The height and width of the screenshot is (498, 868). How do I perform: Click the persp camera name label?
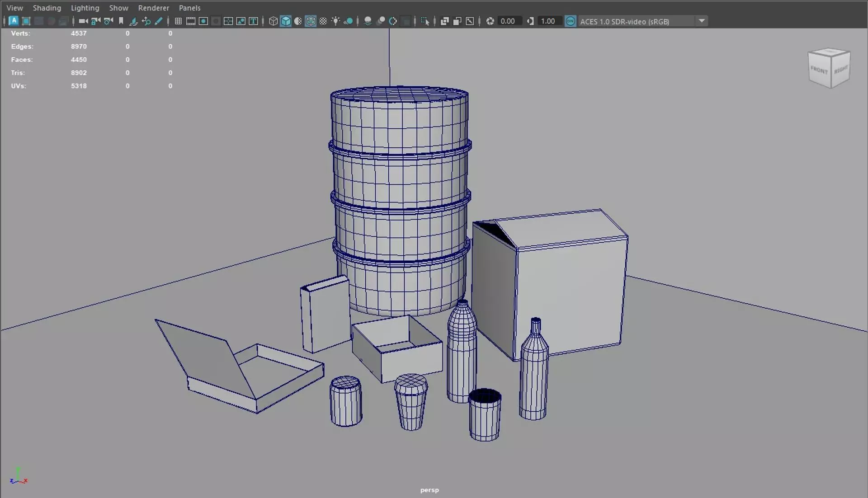(429, 490)
